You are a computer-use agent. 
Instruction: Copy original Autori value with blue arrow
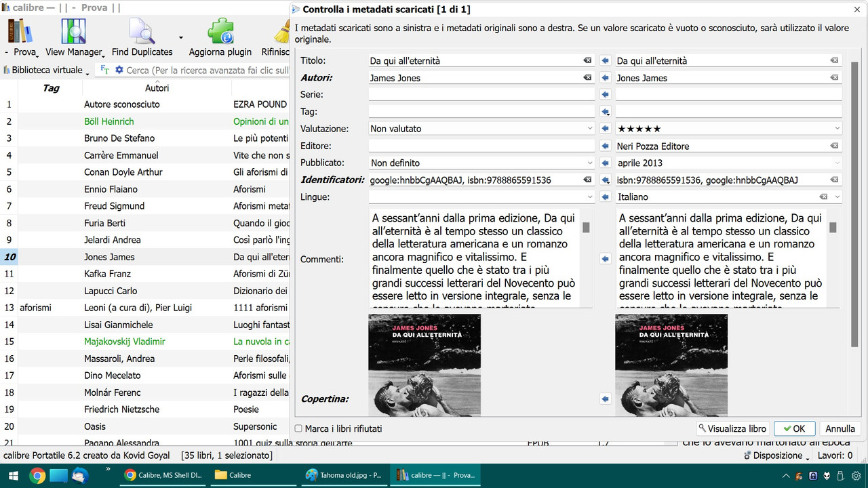pos(606,78)
